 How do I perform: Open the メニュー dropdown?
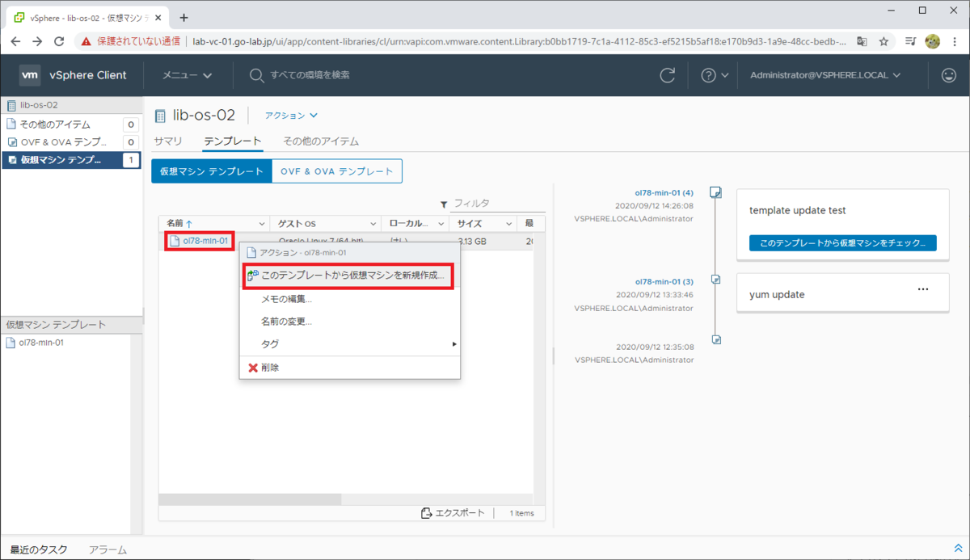pos(188,75)
